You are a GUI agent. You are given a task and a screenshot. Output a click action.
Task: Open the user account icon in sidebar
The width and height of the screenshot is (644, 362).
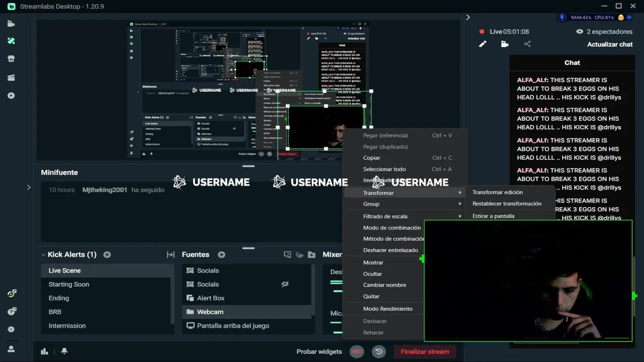tap(11, 349)
